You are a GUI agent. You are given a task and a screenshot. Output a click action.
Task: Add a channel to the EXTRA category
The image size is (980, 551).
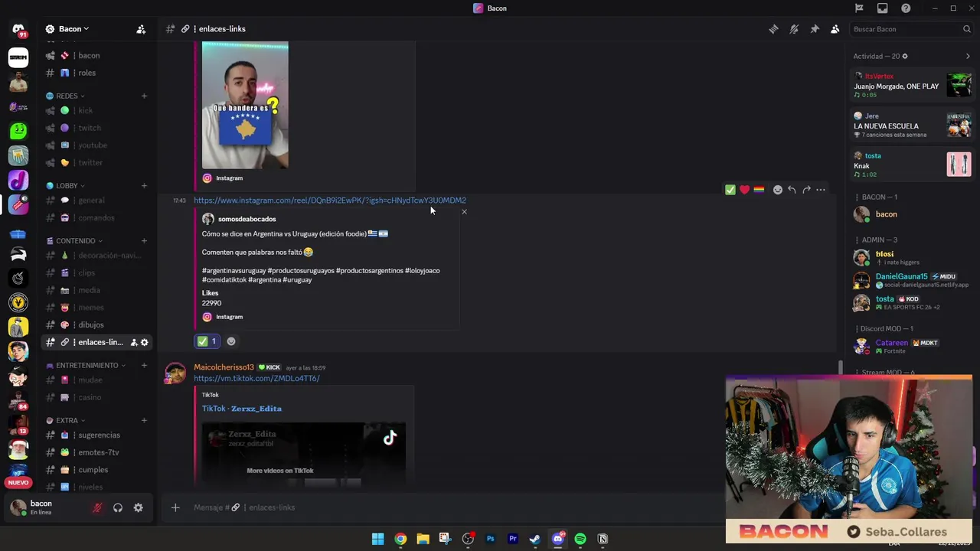[144, 420]
